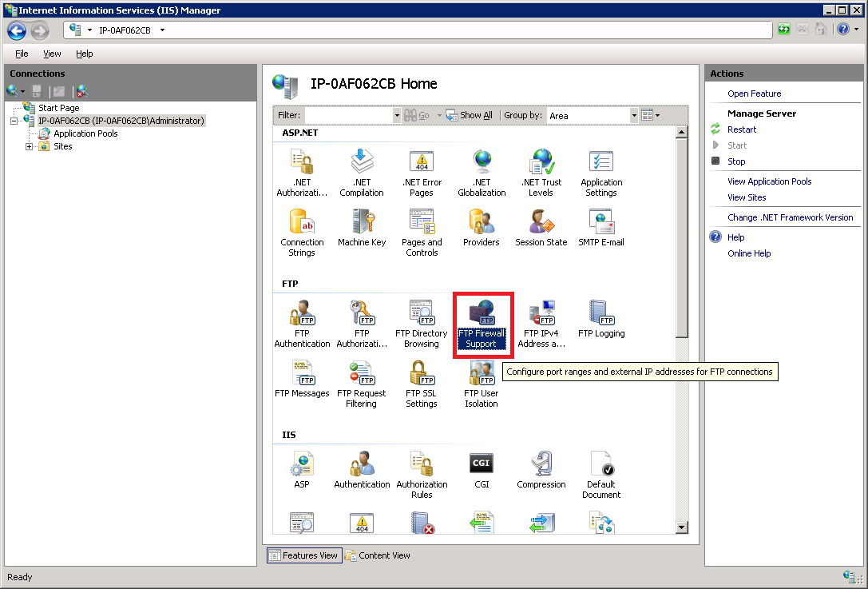The height and width of the screenshot is (589, 868).
Task: Select the Session State icon
Action: [x=541, y=228]
